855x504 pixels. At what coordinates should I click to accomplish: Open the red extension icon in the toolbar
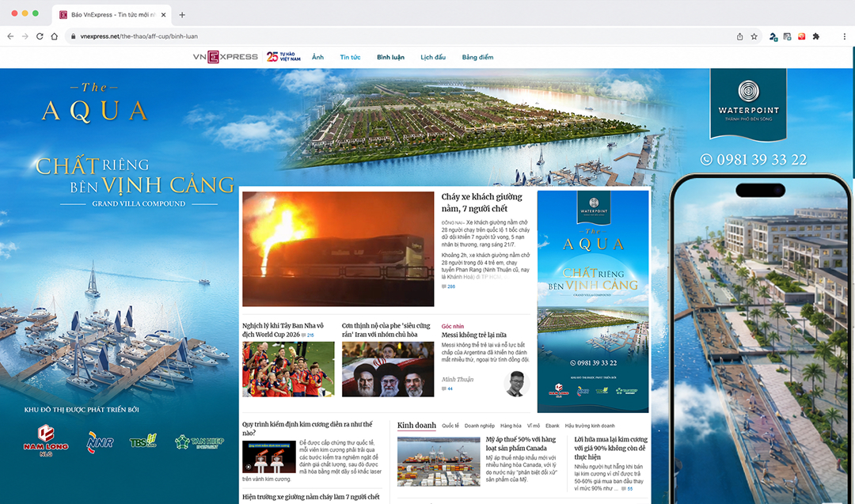(x=801, y=36)
